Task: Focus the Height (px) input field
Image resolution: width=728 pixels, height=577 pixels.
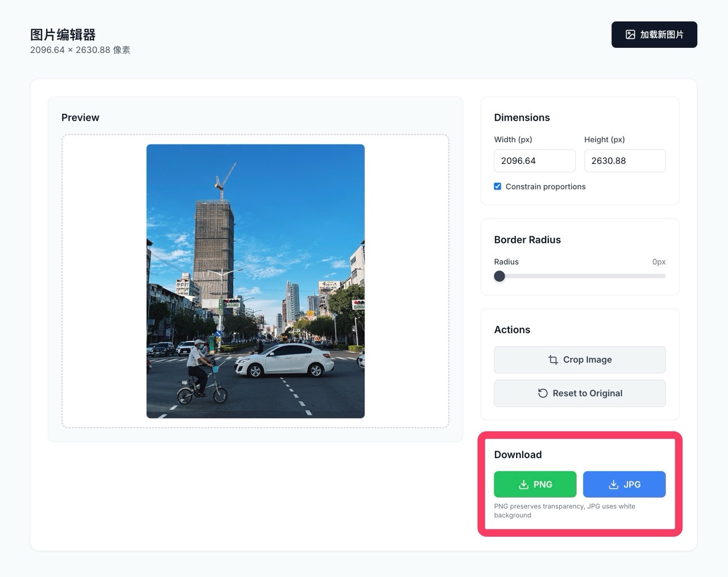Action: [x=624, y=161]
